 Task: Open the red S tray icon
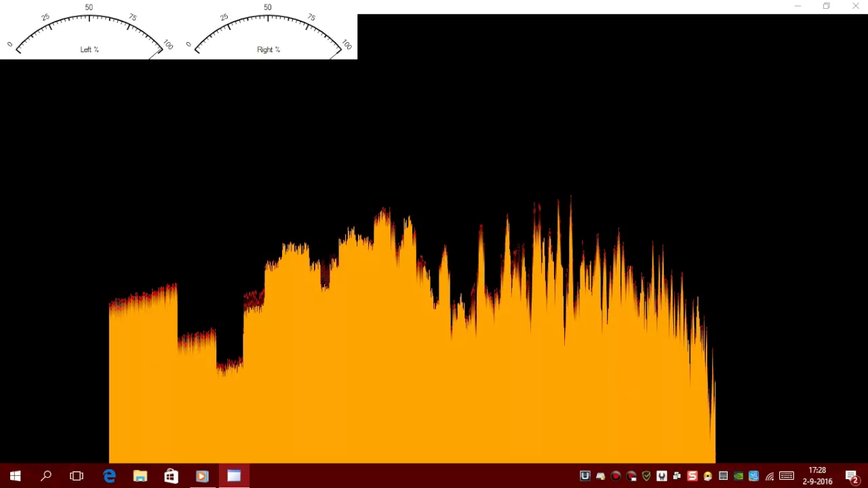point(692,476)
